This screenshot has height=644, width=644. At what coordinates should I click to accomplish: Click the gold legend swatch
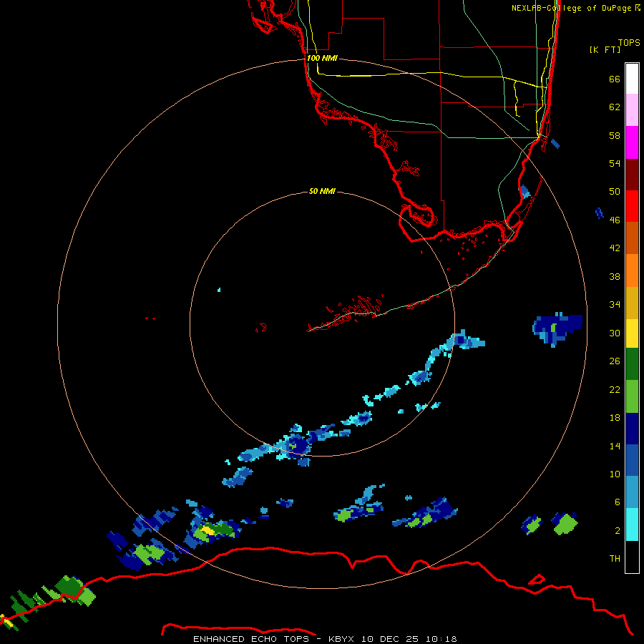(x=632, y=303)
